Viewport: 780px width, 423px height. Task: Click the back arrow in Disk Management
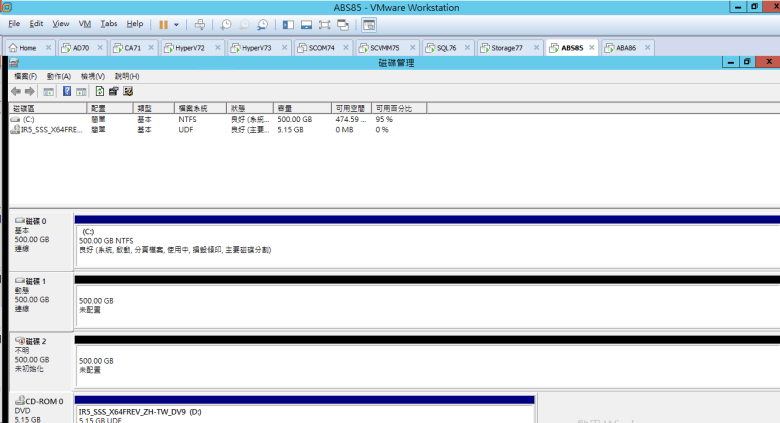click(16, 91)
